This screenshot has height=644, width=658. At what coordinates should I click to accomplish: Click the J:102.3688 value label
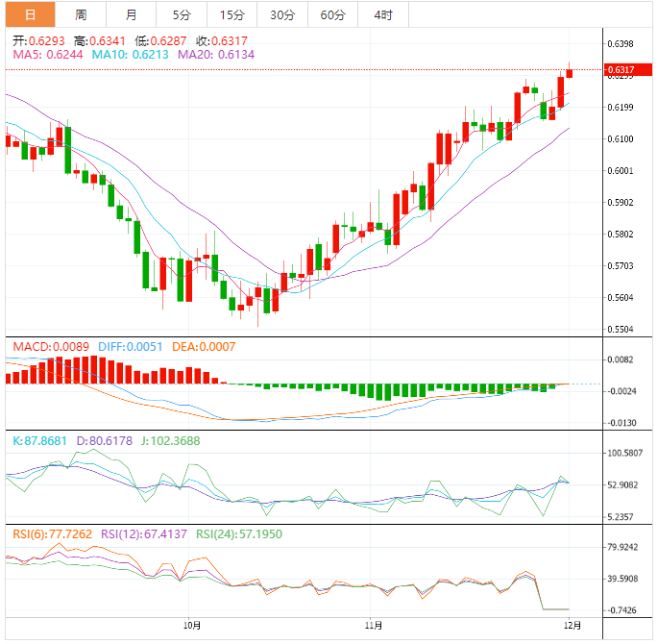tap(170, 441)
